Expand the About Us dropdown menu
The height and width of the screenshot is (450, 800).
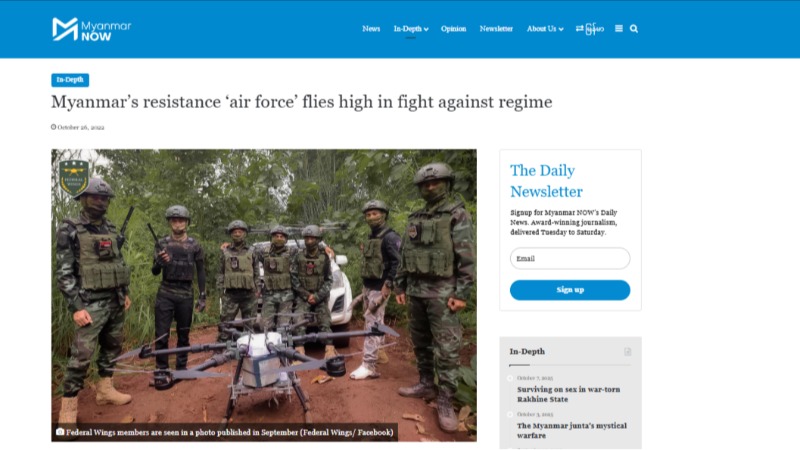(545, 29)
